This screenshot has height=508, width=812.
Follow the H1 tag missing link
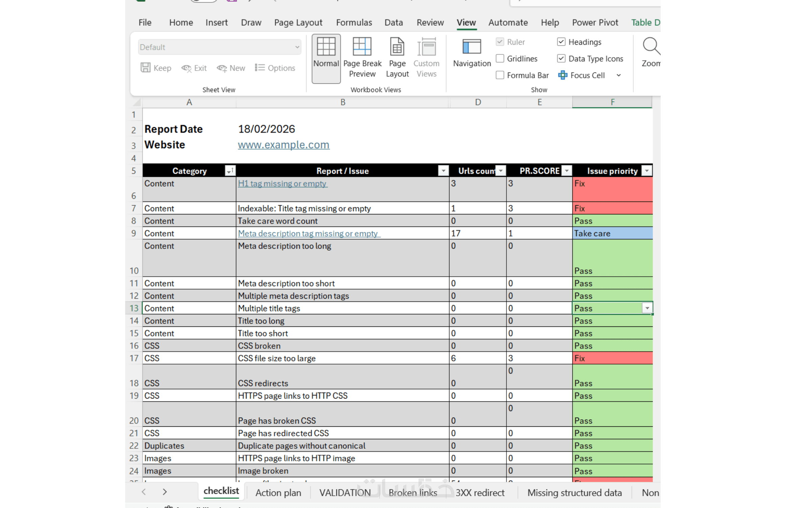click(x=282, y=183)
